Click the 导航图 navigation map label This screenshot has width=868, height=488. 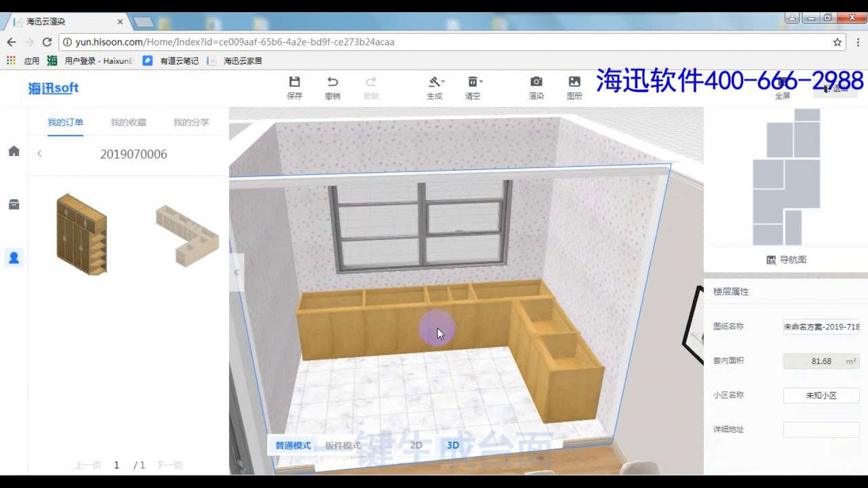tap(786, 260)
